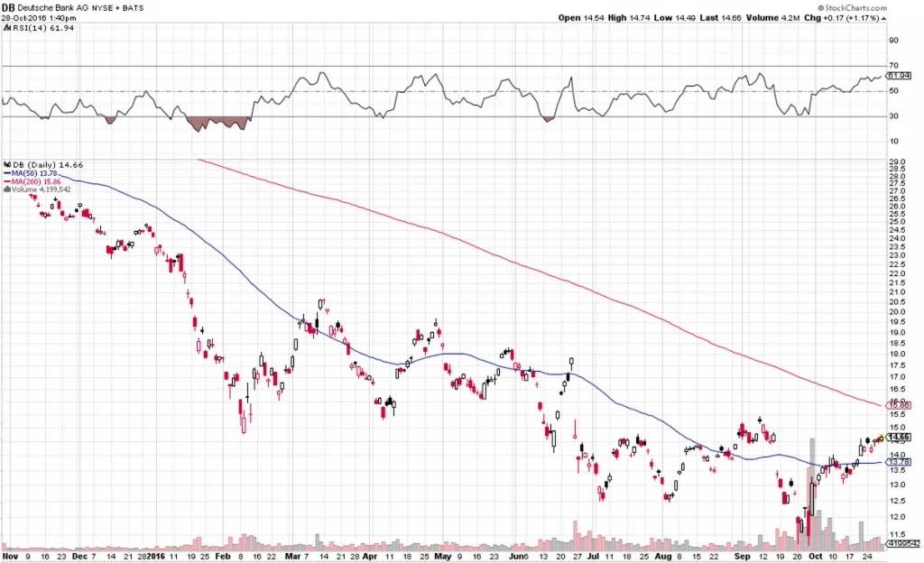This screenshot has width=924, height=563.
Task: Click the blue MA(50) line swatch in legend
Action: (x=7, y=173)
